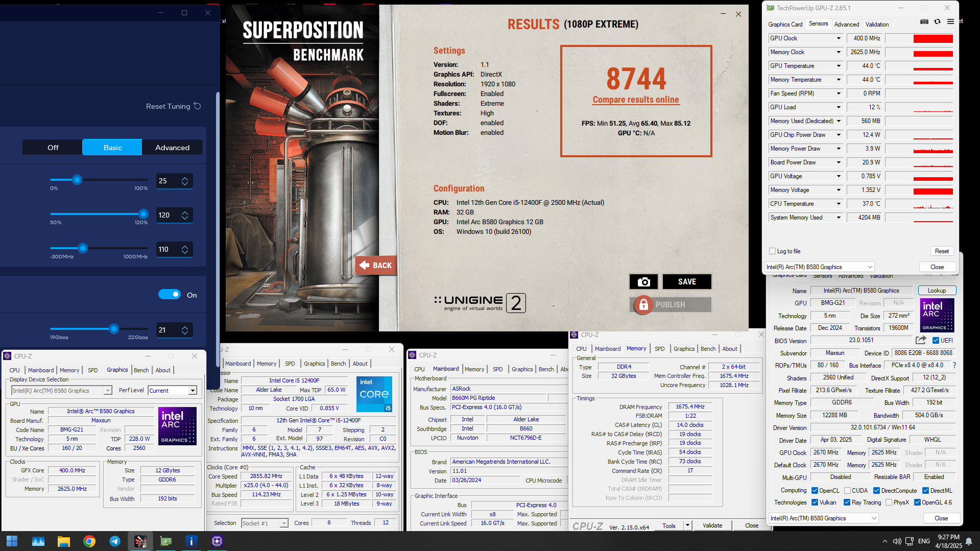
Task: Toggle the Vulkan checkbox
Action: click(815, 502)
